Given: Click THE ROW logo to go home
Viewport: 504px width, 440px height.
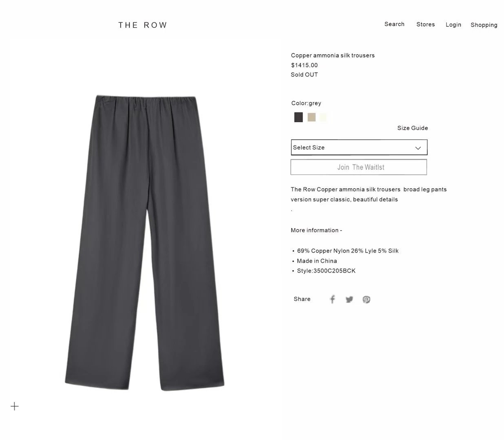Looking at the screenshot, I should coord(143,25).
